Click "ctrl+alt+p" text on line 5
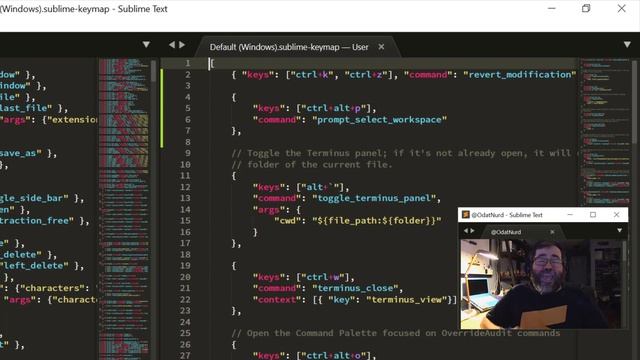This screenshot has width=640, height=360. click(333, 108)
